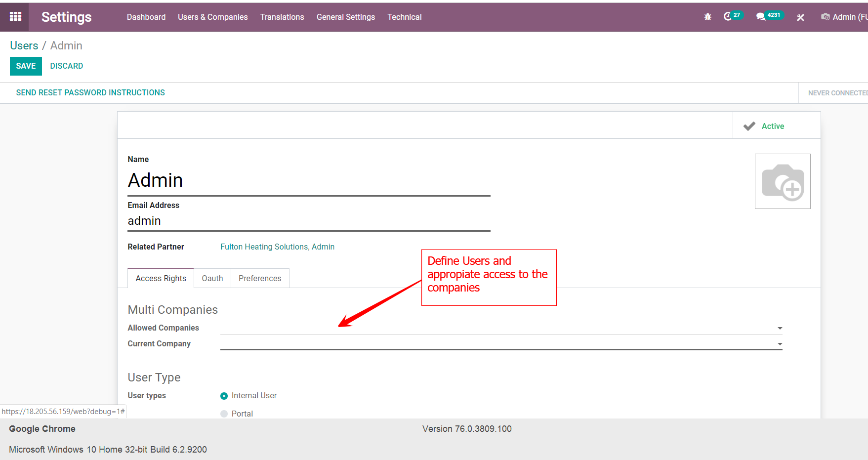Expand Current Company dropdown arrow
This screenshot has width=868, height=460.
[780, 344]
